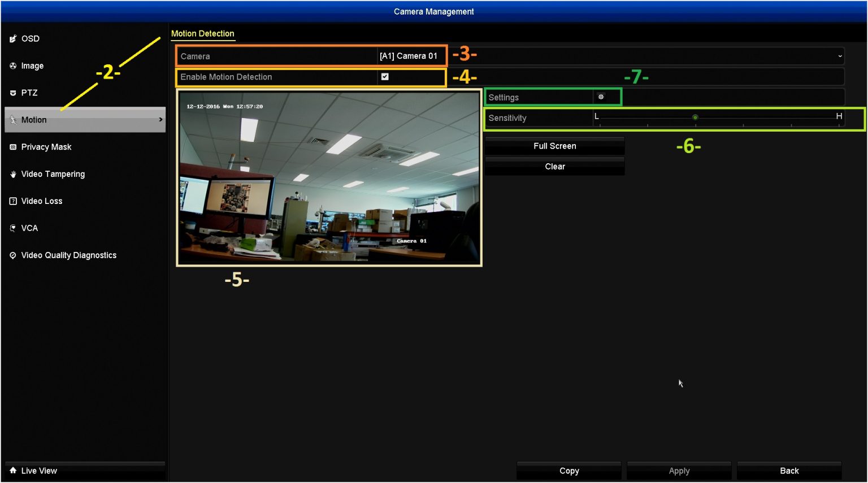Screen dimensions: 868x483
Task: Click the Video Quality Diagnostics icon
Action: click(x=13, y=255)
